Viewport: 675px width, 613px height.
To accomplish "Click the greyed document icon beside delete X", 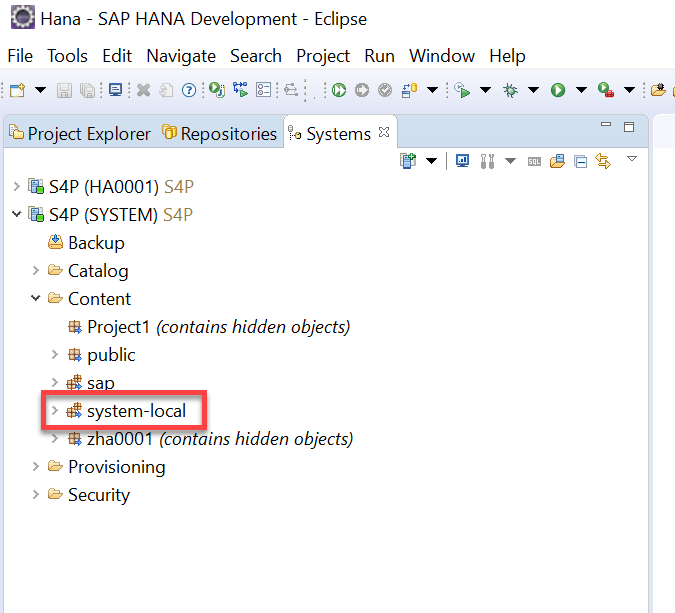I will point(166,90).
